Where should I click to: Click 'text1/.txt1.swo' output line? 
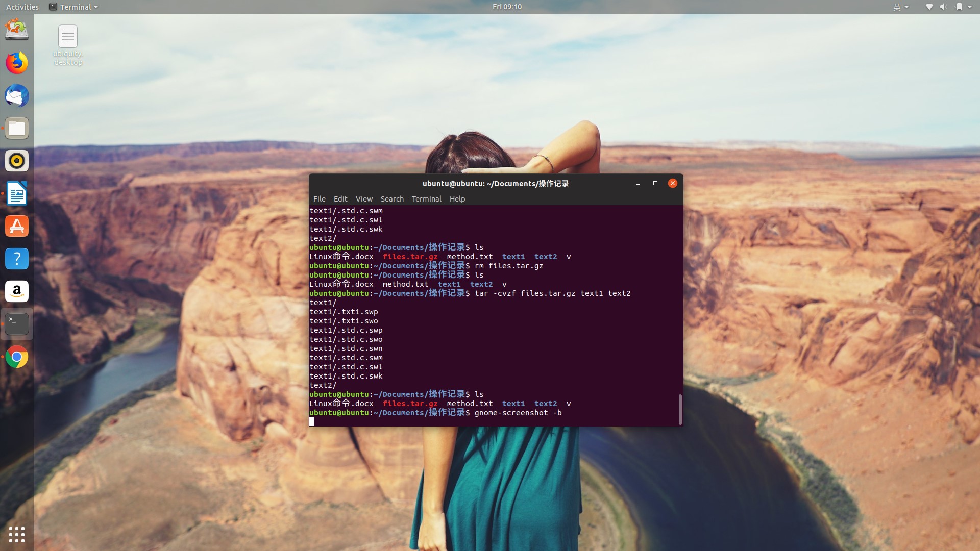click(x=344, y=321)
